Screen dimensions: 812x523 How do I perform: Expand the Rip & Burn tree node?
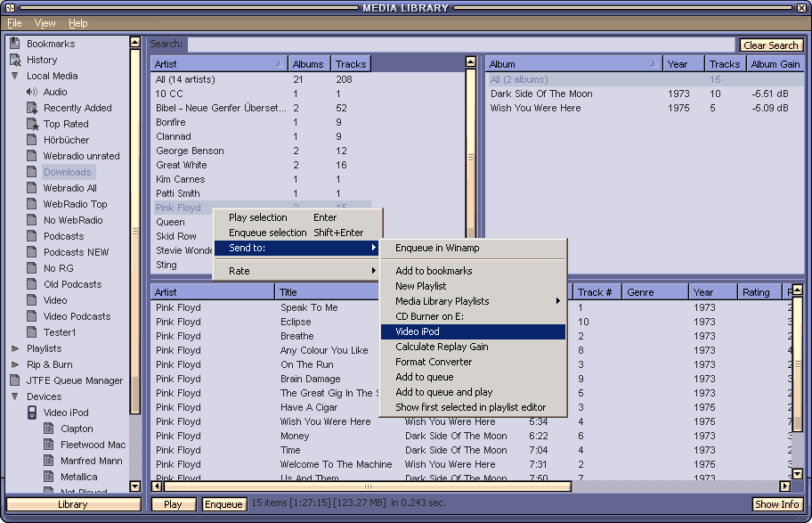[x=15, y=364]
